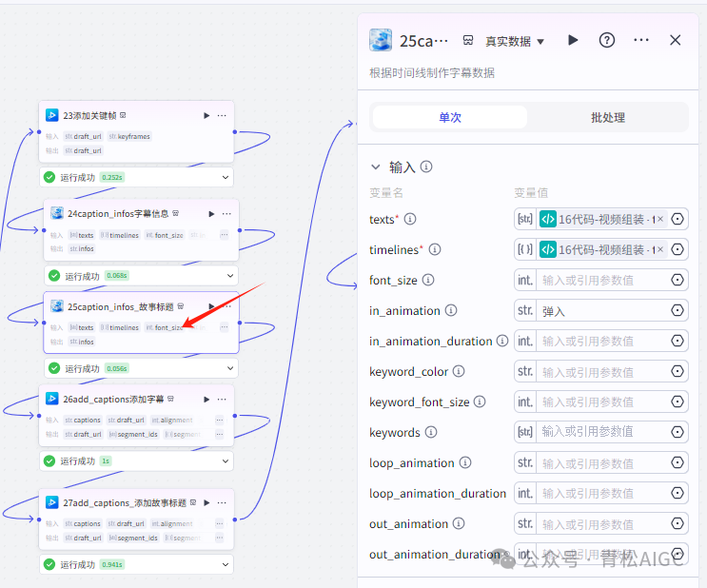
Task: Run the 26add_captions添加字幕 node
Action: click(x=206, y=399)
